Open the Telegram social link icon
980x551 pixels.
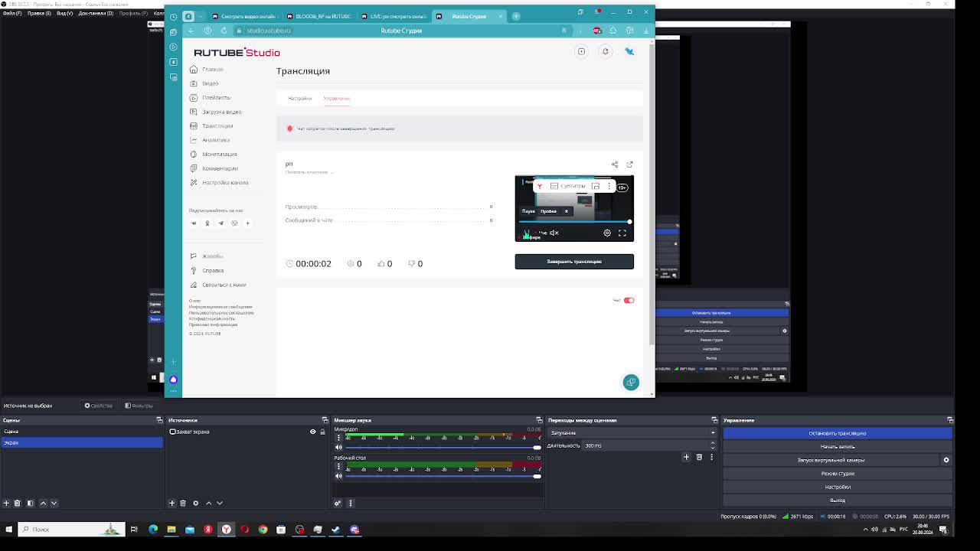point(220,223)
